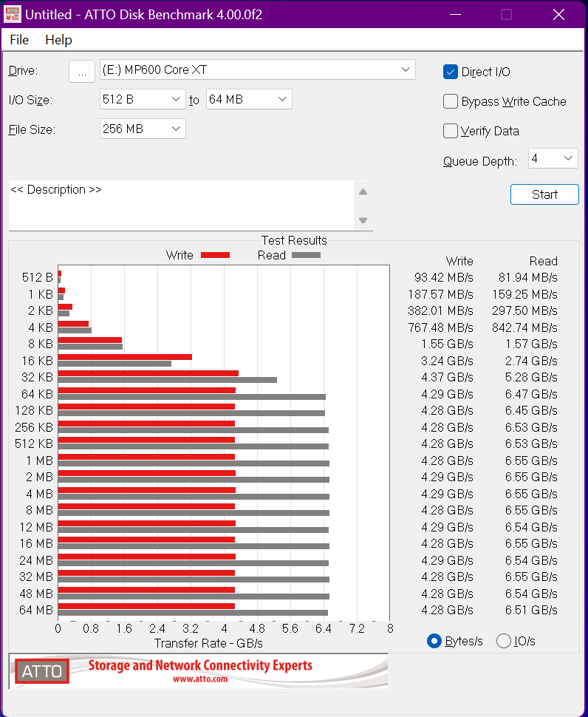Uncheck the Direct I/O checkbox

point(451,72)
